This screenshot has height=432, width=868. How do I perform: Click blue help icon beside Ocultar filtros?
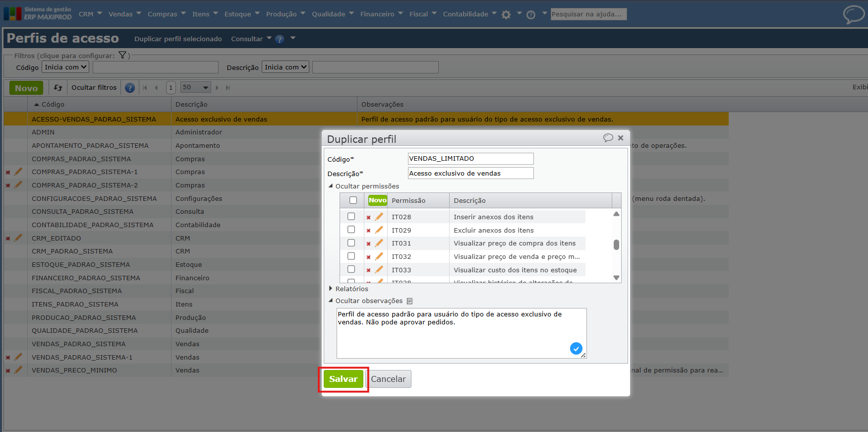point(130,88)
